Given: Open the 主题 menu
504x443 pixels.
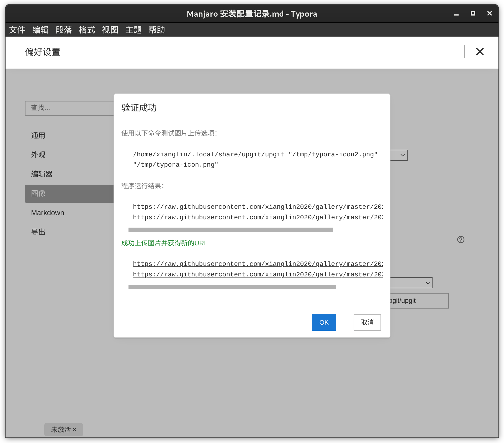Looking at the screenshot, I should (133, 30).
